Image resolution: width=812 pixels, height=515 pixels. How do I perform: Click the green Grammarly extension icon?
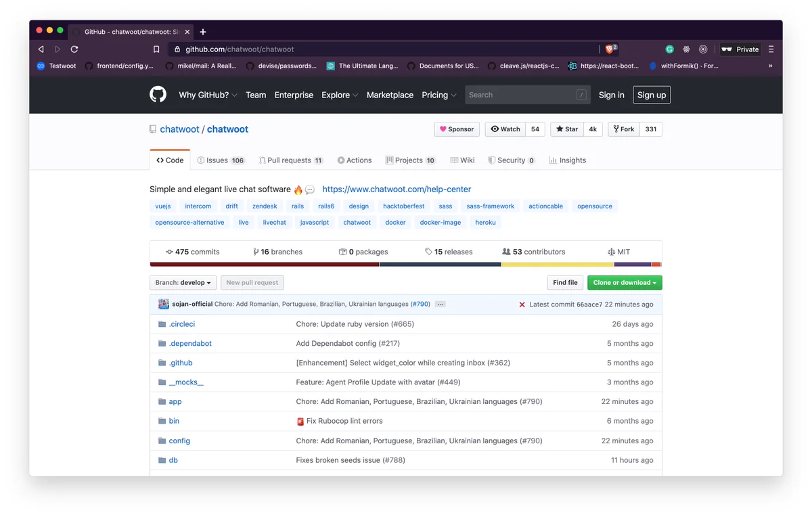pyautogui.click(x=669, y=49)
